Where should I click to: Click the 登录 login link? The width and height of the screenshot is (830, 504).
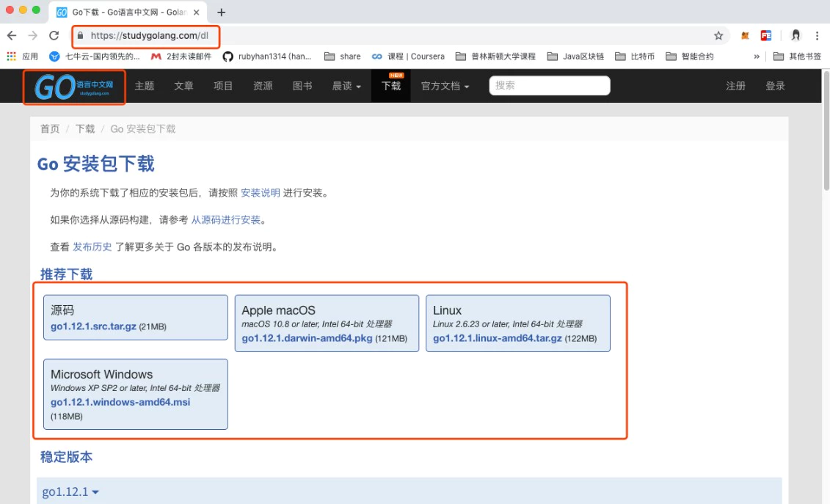click(775, 86)
